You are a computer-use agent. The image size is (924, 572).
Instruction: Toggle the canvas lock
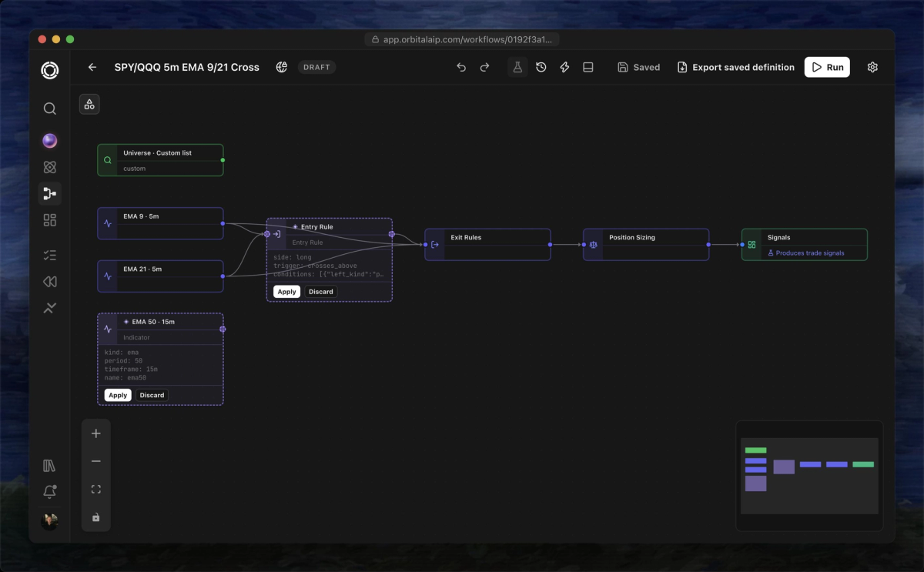coord(95,517)
